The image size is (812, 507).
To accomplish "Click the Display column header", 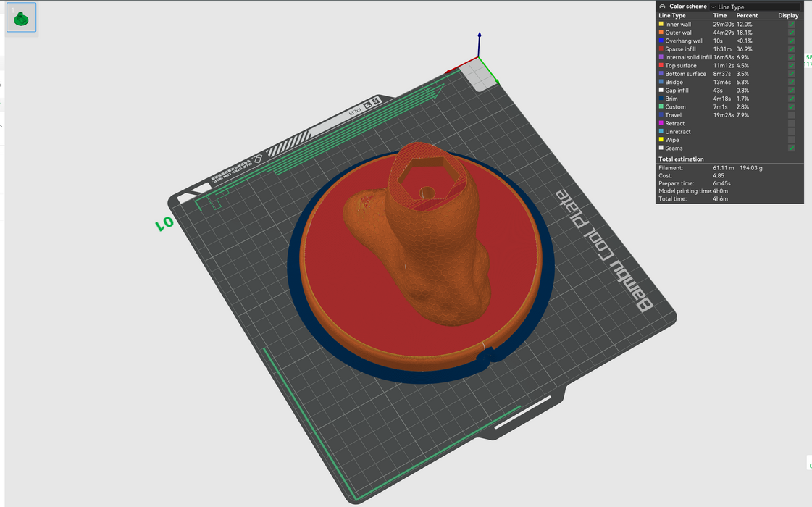I will point(788,15).
